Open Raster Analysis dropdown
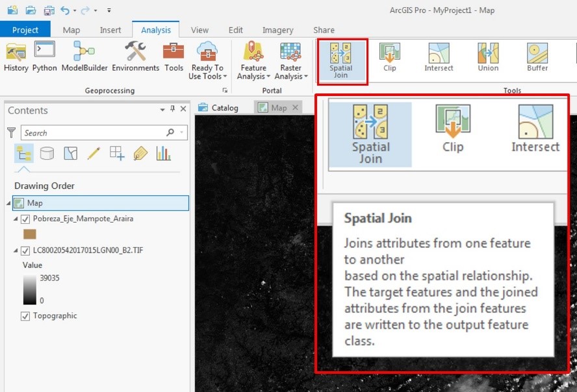This screenshot has width=577, height=392. pyautogui.click(x=290, y=60)
